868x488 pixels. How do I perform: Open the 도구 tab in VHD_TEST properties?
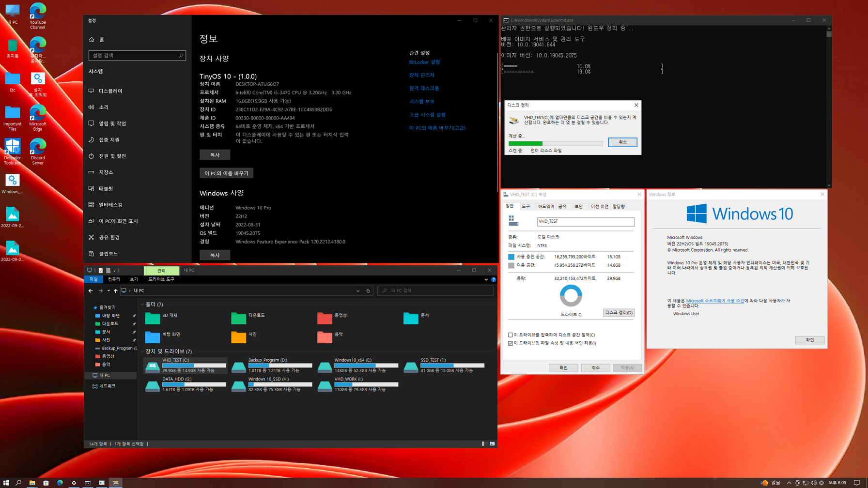[526, 206]
